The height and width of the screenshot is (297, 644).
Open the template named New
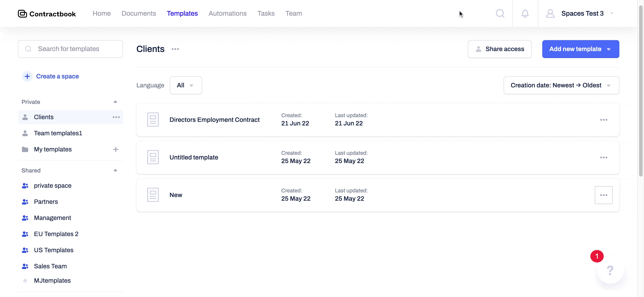176,195
